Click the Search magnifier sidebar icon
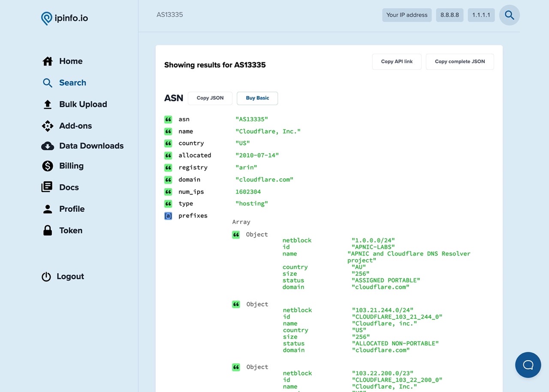 pos(48,83)
